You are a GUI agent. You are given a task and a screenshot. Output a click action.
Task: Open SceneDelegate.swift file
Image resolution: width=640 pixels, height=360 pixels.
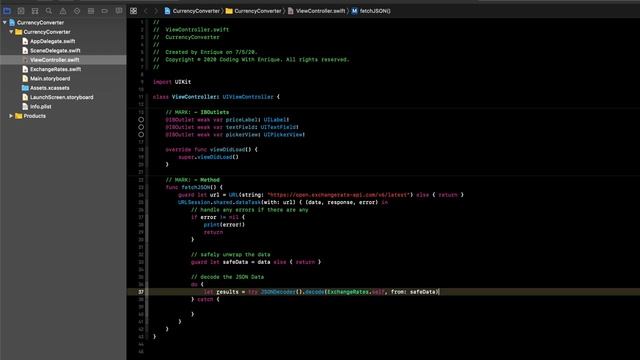pos(55,51)
